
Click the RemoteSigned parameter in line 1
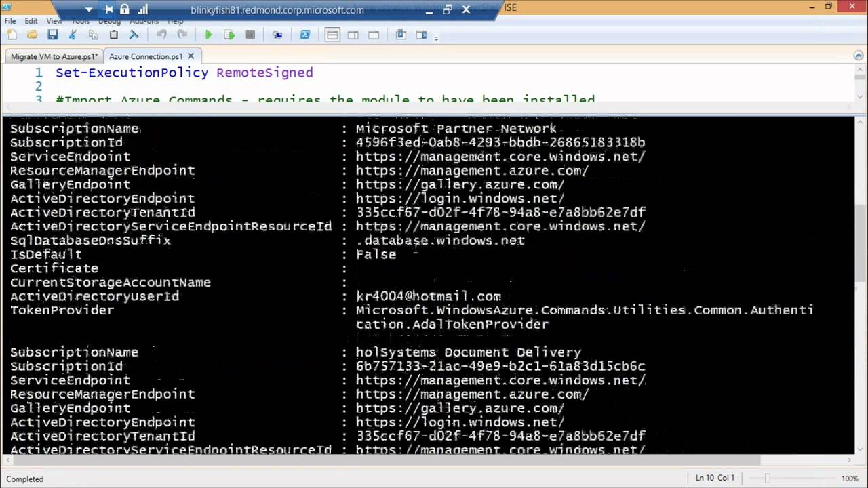(264, 73)
